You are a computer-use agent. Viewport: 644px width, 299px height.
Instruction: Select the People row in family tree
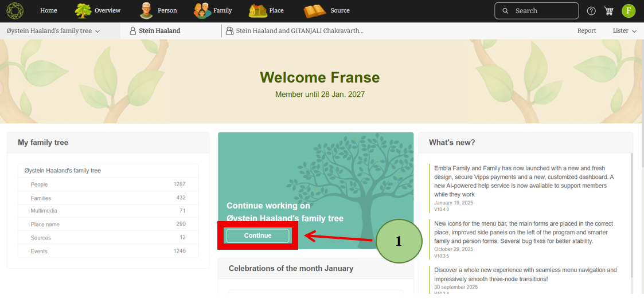click(108, 184)
